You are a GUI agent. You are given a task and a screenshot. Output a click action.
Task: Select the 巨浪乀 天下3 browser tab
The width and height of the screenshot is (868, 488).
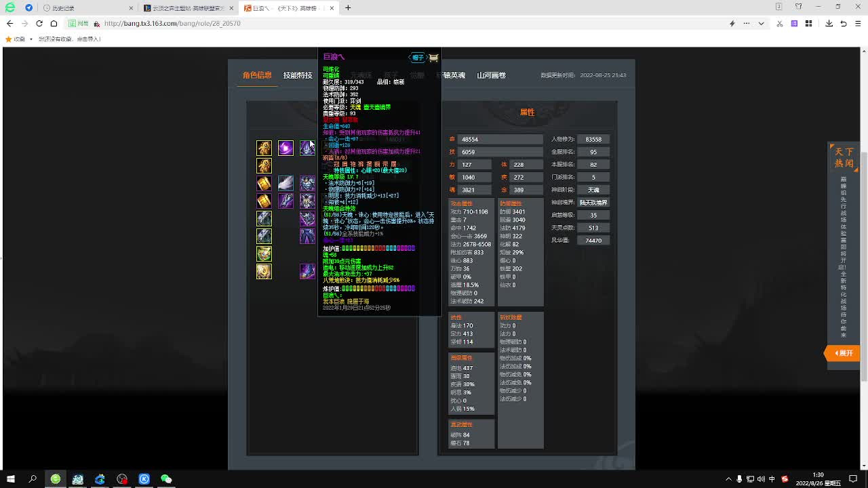(289, 8)
